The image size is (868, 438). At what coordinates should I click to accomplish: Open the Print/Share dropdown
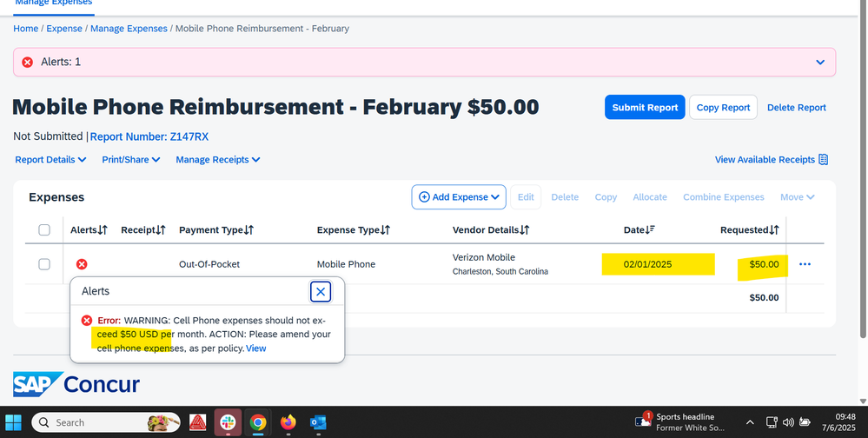coord(130,160)
